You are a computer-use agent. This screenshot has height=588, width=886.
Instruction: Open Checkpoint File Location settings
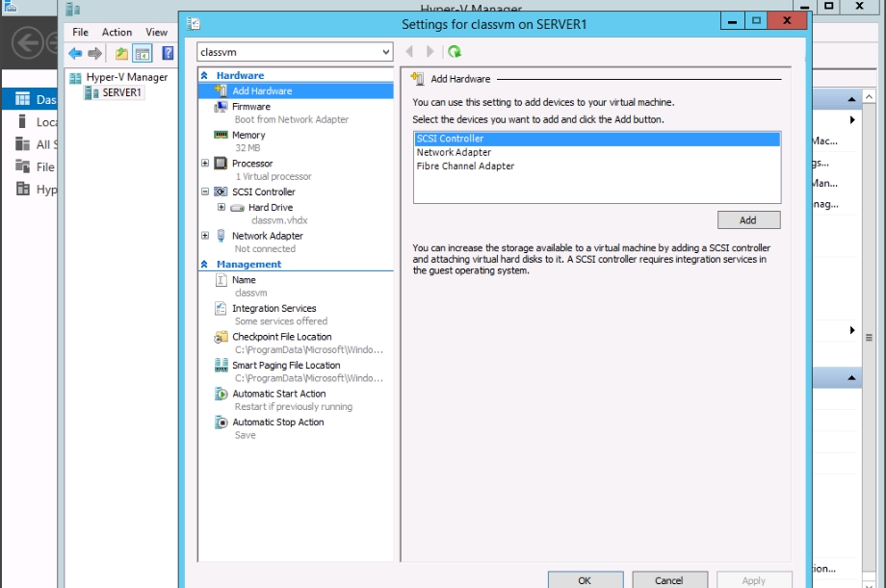[281, 338]
